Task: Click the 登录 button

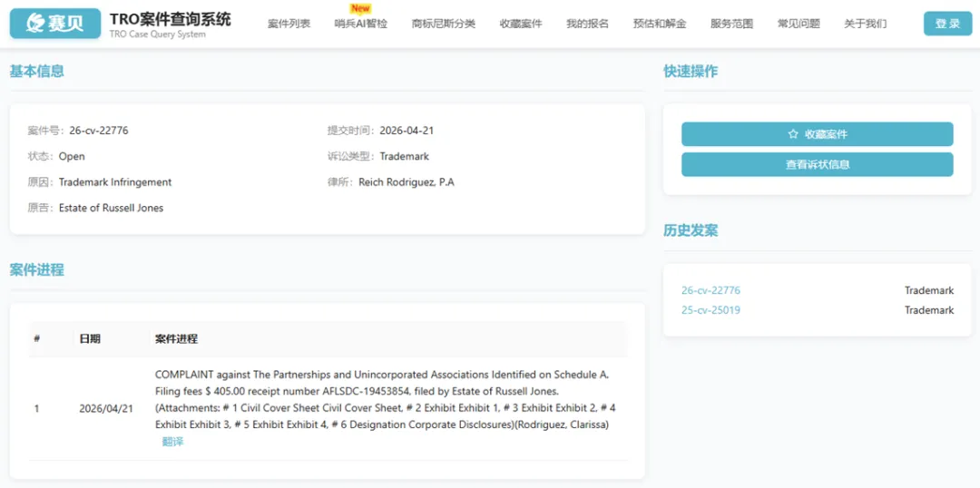Action: coord(947,24)
